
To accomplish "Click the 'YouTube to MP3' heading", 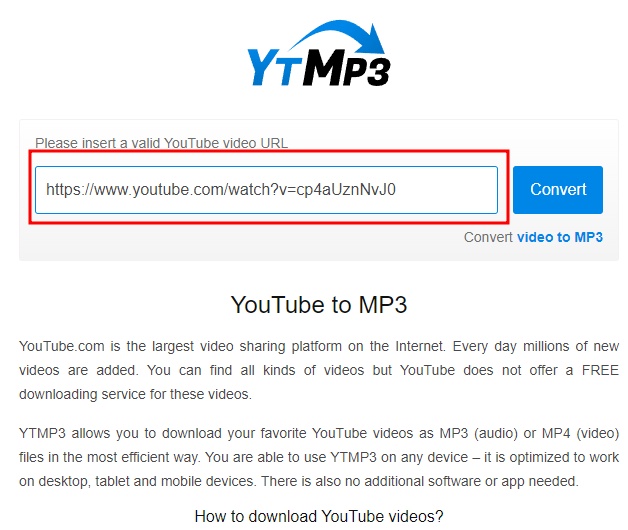I will [x=319, y=305].
